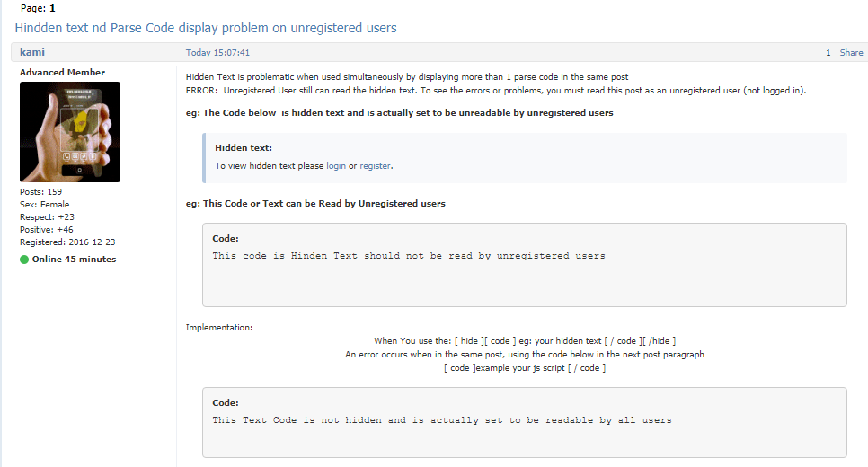Screen dimensions: 868x467
Task: Click the register link in hidden text box
Action: tap(376, 165)
